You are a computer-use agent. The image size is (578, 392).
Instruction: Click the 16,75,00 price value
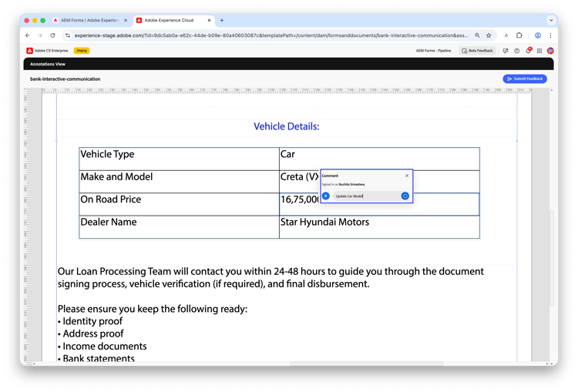(x=299, y=199)
